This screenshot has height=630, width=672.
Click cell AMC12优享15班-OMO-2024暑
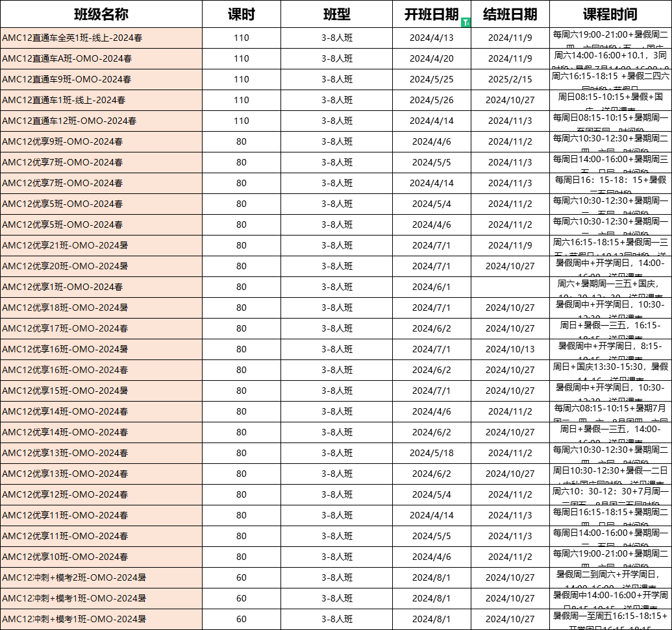(x=101, y=391)
